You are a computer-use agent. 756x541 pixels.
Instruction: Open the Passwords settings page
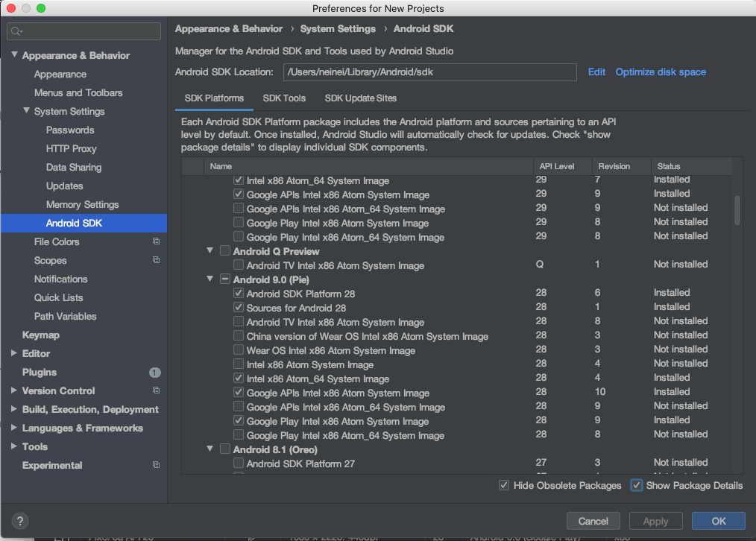pyautogui.click(x=70, y=130)
